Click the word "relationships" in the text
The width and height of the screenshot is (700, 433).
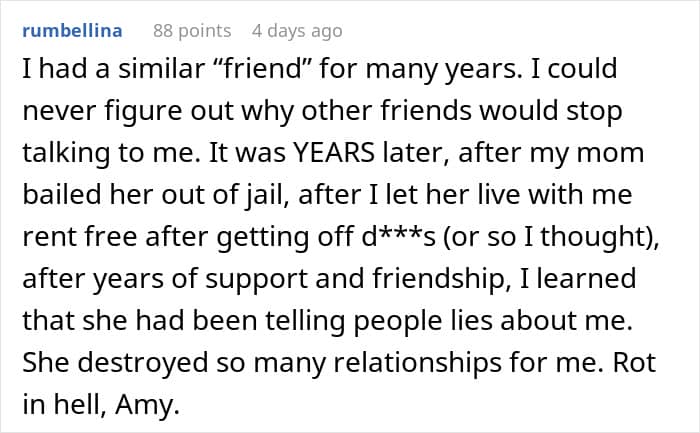coord(418,362)
